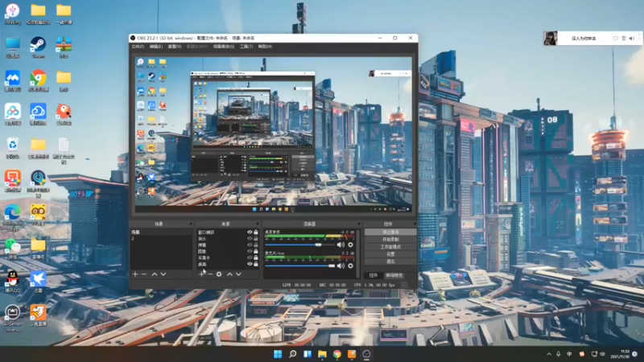Screen dimensions: 644x362
Task: Open the WinRAR desktop shortcut
Action: [x=64, y=47]
